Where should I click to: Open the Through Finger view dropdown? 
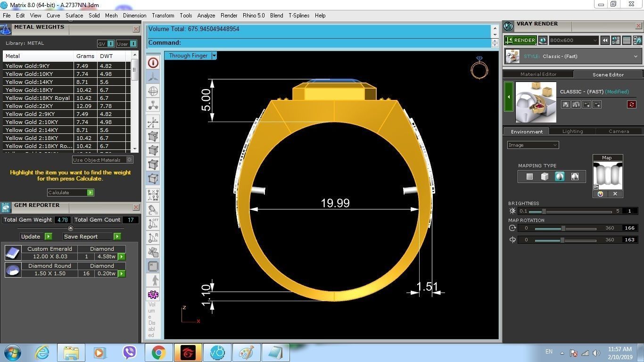[x=214, y=56]
